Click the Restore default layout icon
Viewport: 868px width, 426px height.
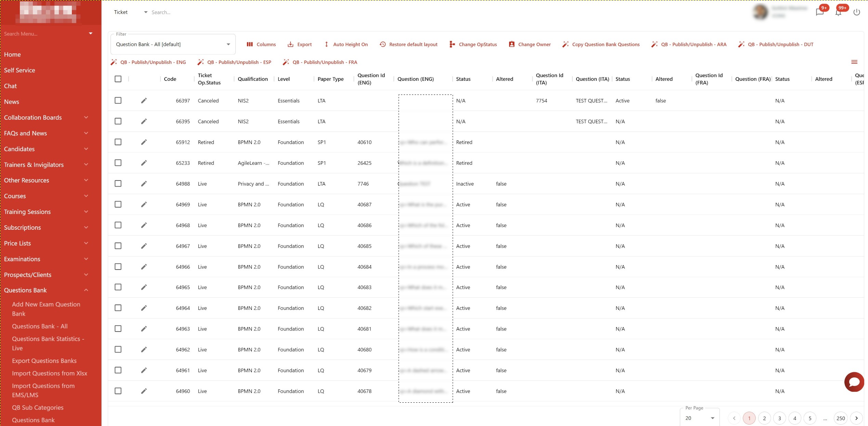pyautogui.click(x=383, y=44)
